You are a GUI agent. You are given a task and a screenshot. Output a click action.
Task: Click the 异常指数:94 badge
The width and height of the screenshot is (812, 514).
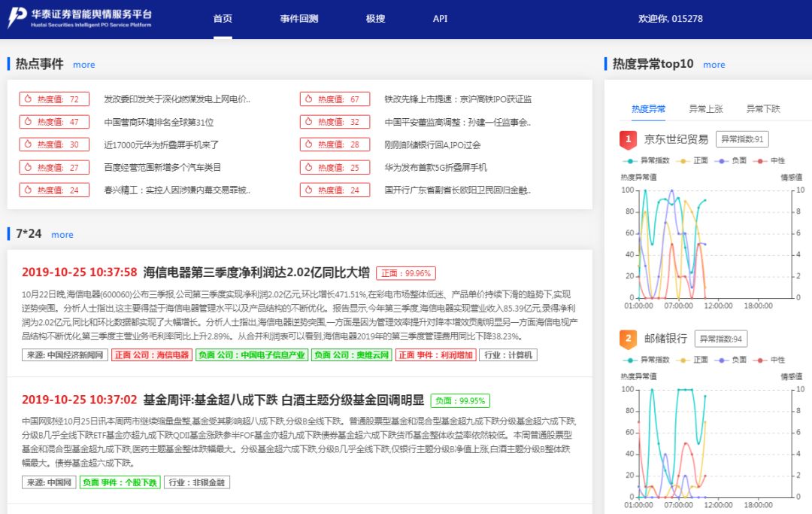[721, 339]
